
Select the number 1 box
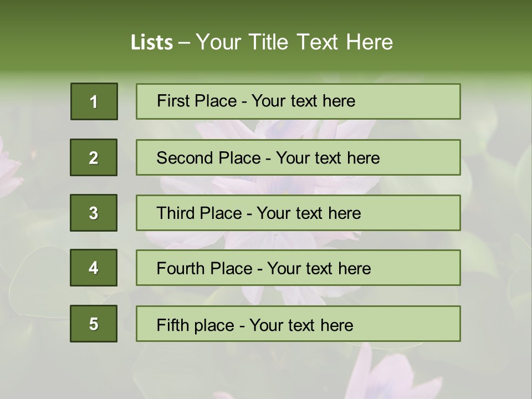[x=94, y=101]
